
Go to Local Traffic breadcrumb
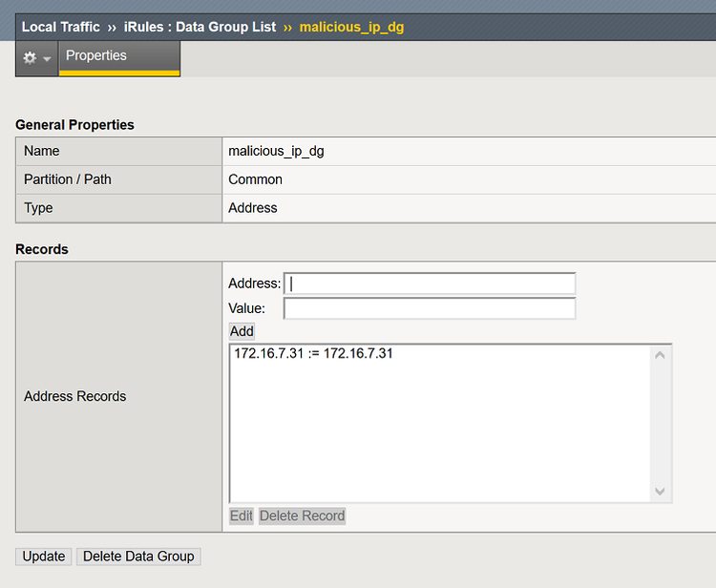tap(61, 27)
